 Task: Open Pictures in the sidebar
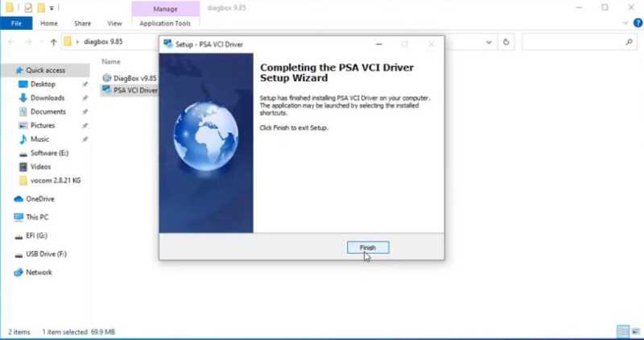click(x=43, y=126)
